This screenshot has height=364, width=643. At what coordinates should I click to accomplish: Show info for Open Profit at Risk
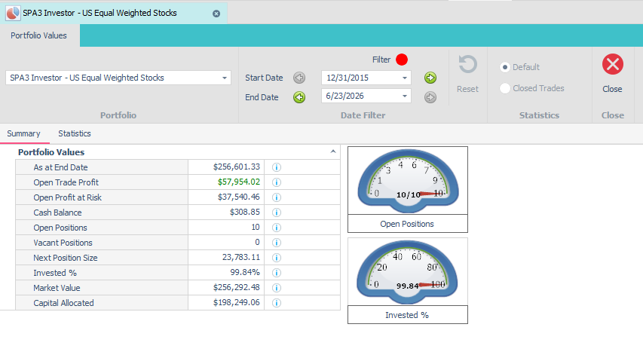point(277,197)
